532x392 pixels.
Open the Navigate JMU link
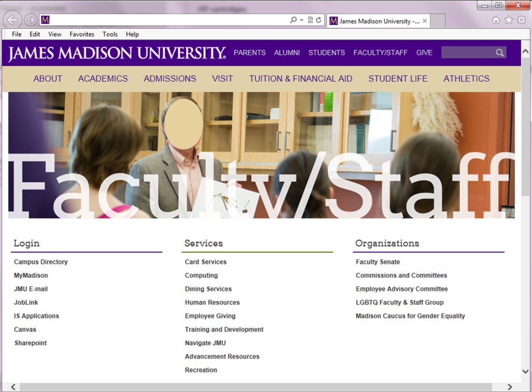(205, 343)
